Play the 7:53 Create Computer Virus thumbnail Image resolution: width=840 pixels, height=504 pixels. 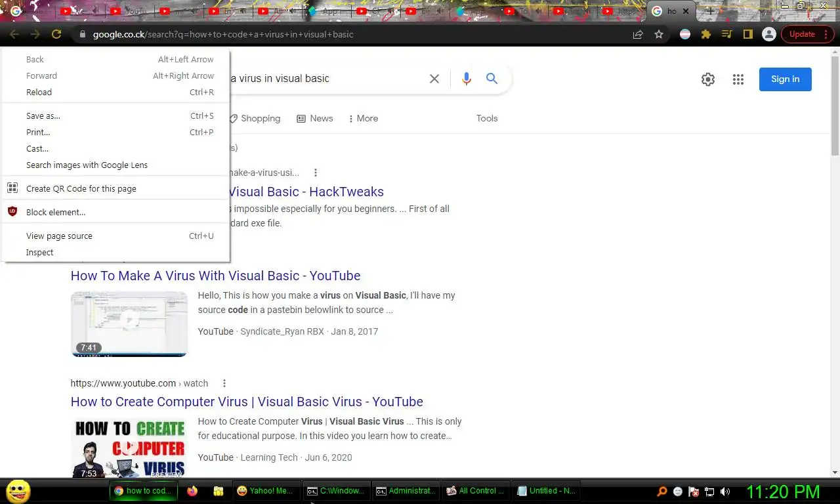129,448
